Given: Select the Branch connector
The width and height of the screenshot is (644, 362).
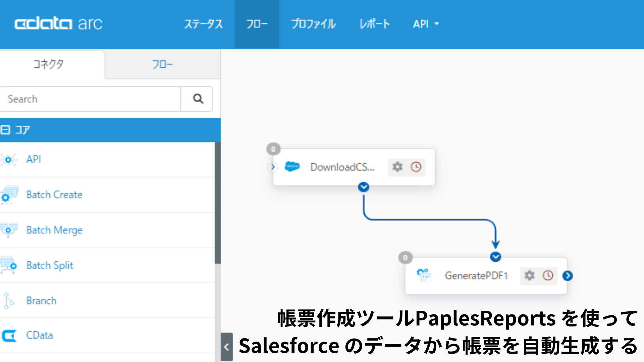Looking at the screenshot, I should click(41, 301).
